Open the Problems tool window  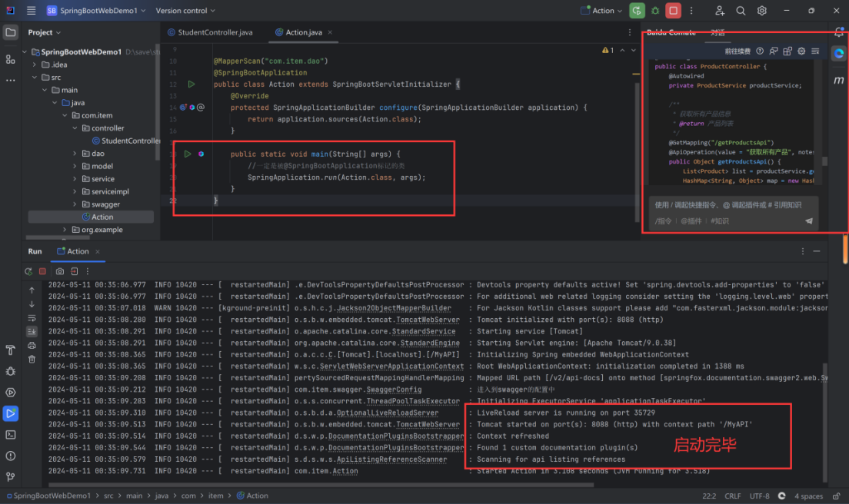tap(10, 456)
